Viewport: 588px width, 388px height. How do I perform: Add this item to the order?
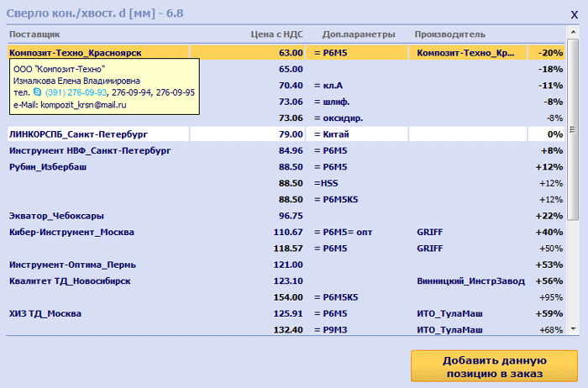[494, 367]
